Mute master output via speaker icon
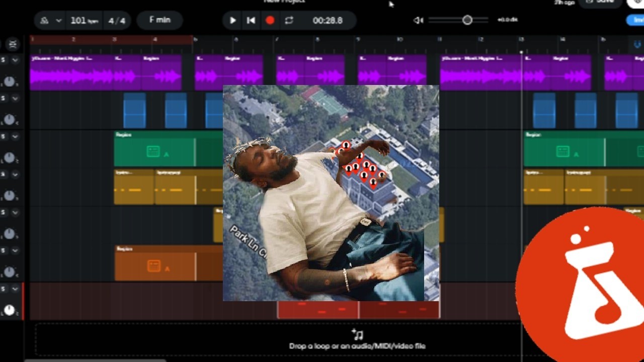This screenshot has height=362, width=644. click(x=418, y=20)
